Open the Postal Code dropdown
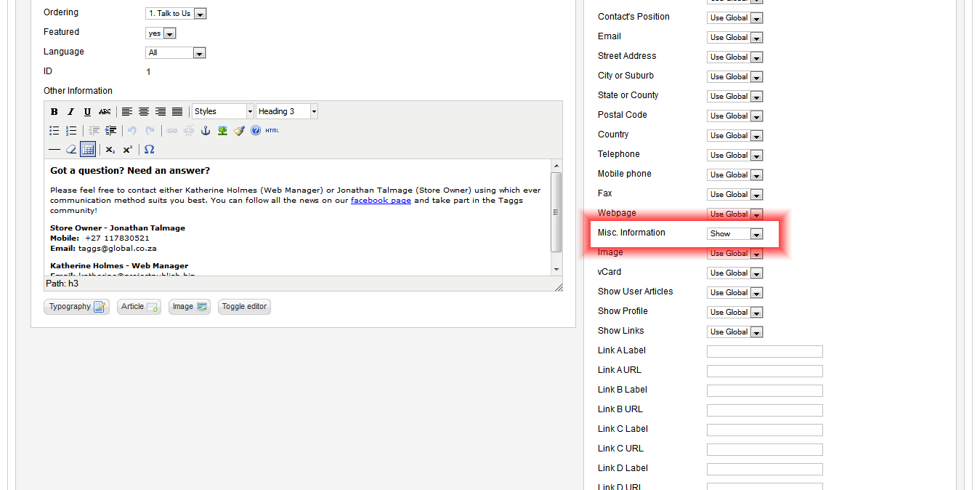The height and width of the screenshot is (490, 980). click(x=735, y=116)
